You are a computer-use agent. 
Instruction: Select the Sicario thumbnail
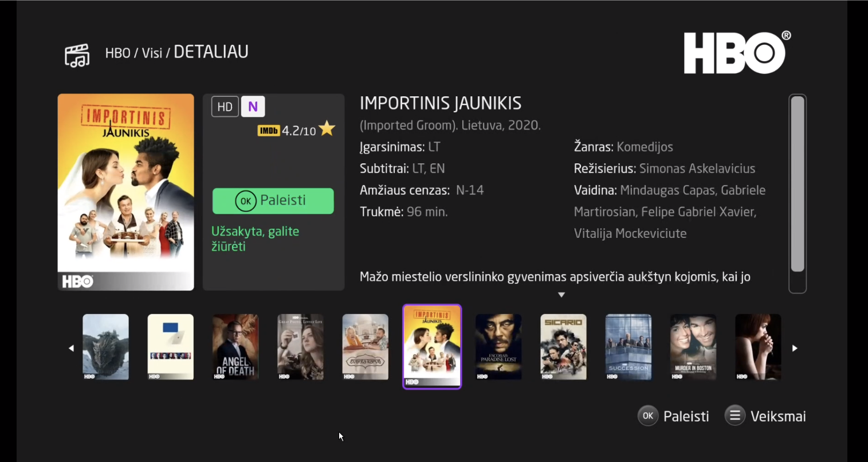563,347
